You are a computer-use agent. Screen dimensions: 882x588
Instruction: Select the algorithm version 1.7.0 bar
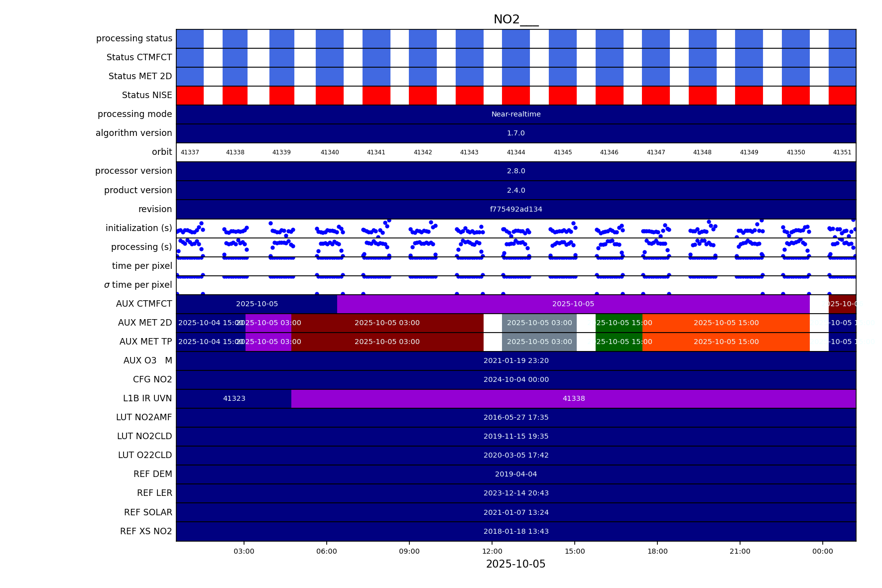click(x=515, y=133)
